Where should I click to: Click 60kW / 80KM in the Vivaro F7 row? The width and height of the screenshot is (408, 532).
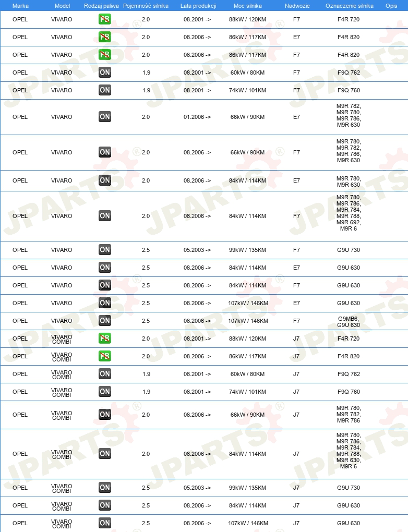(247, 72)
